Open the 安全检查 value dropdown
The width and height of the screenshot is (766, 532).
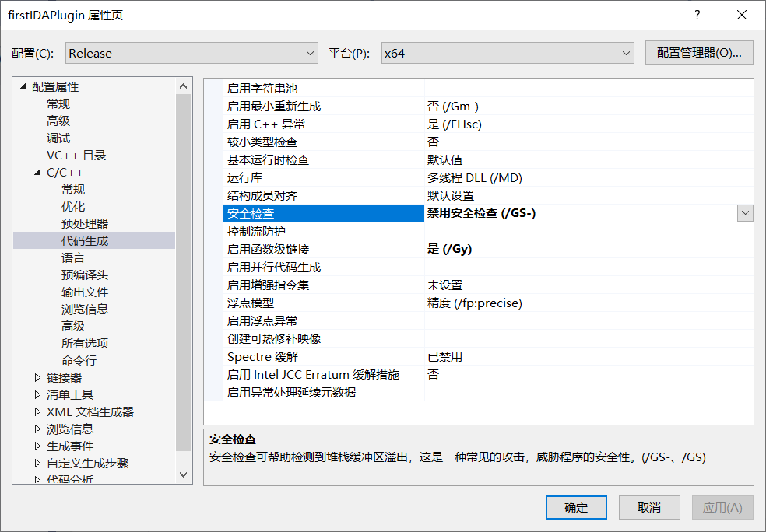coord(745,212)
